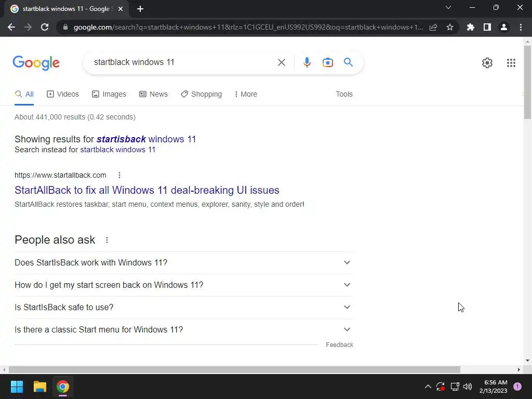Open the Chrome profile icon
This screenshot has width=532, height=399.
(504, 27)
